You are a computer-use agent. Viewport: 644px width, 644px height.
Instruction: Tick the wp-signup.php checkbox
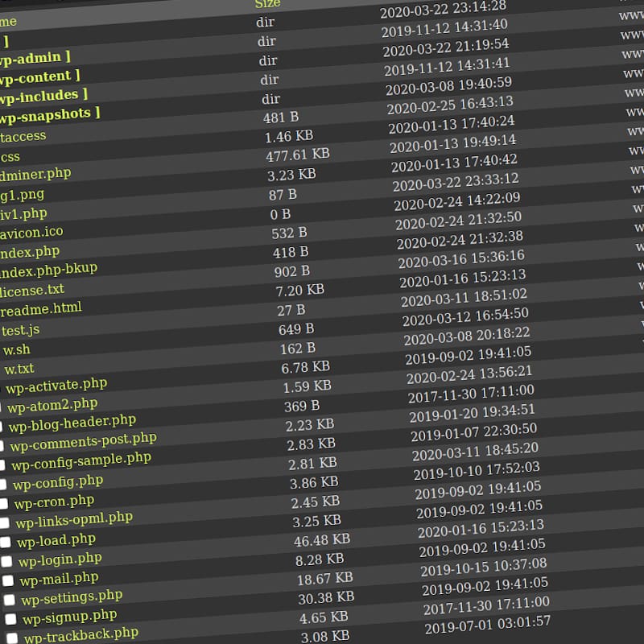pos(10,619)
